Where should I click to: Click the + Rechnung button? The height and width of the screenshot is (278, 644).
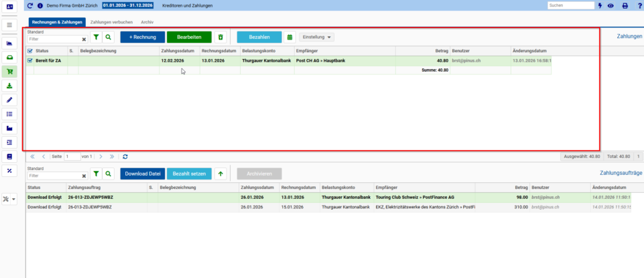(143, 37)
